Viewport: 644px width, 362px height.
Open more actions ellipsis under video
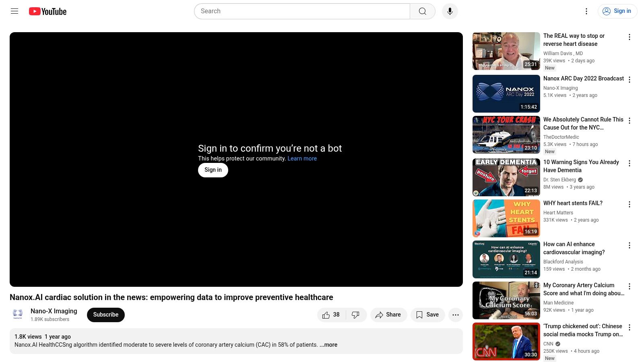coord(456,315)
